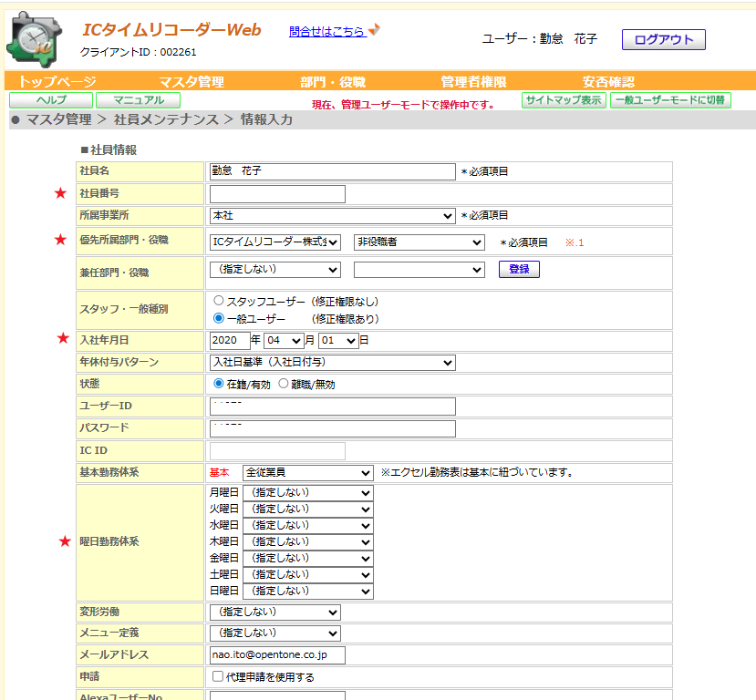This screenshot has width=756, height=700.
Task: Click the 社員番号 input field
Action: [x=277, y=194]
